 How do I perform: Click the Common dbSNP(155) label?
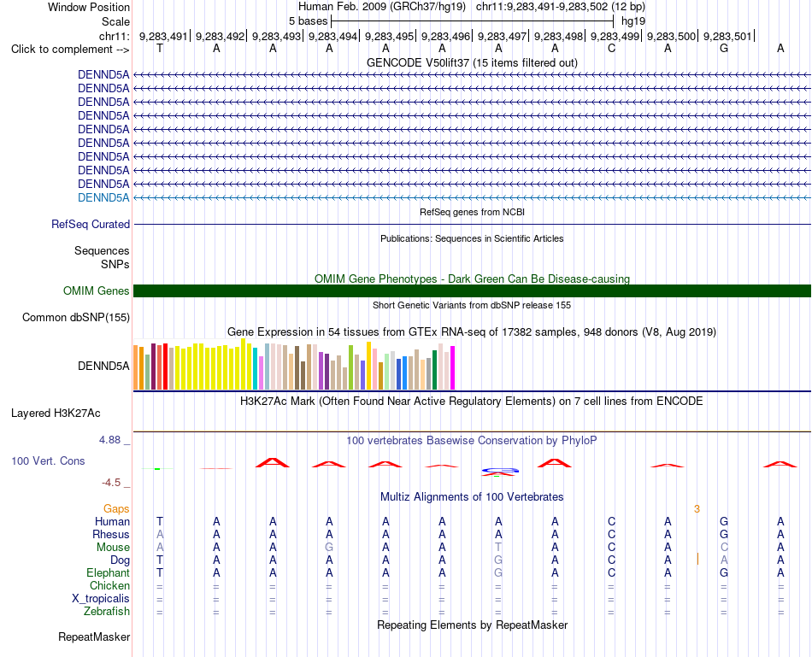pyautogui.click(x=76, y=317)
